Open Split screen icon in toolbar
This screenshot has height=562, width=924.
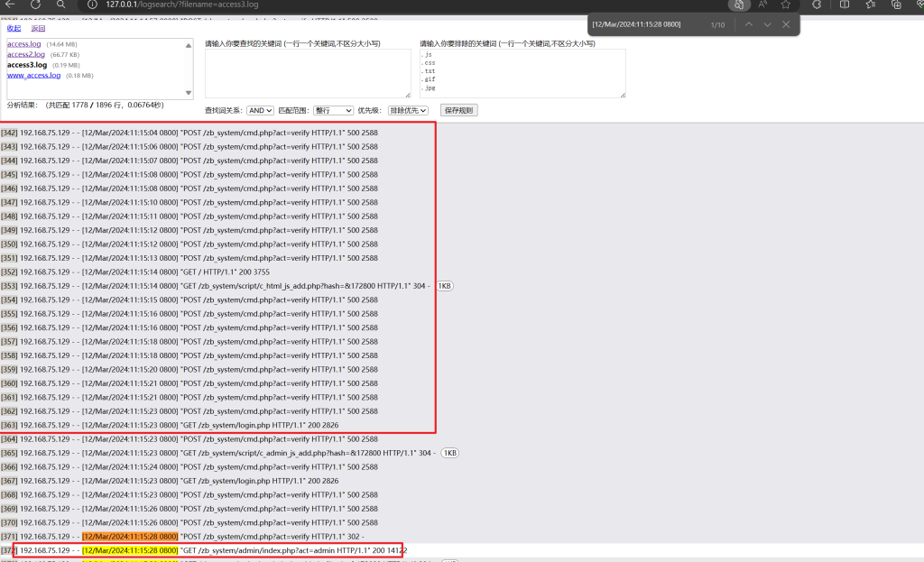(845, 5)
